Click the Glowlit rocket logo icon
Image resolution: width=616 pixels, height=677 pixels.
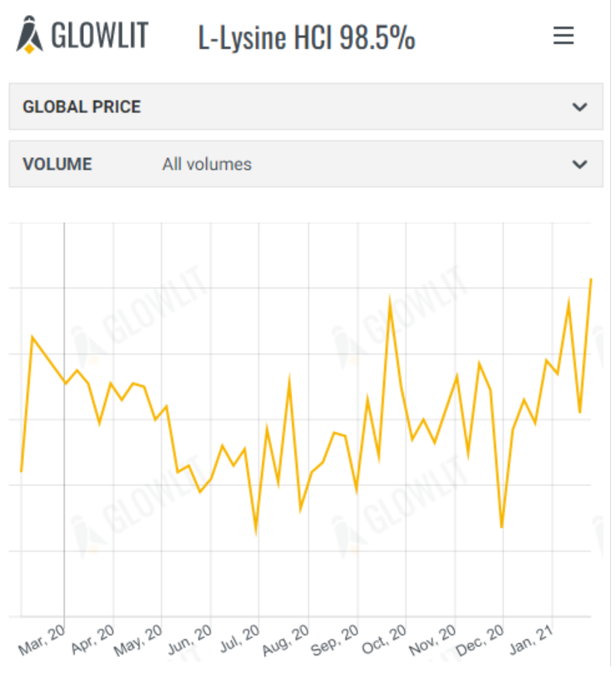[x=30, y=35]
